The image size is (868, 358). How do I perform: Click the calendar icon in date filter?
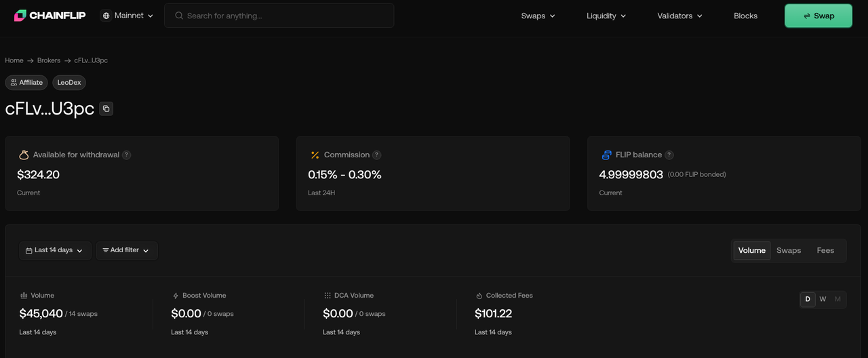[29, 251]
